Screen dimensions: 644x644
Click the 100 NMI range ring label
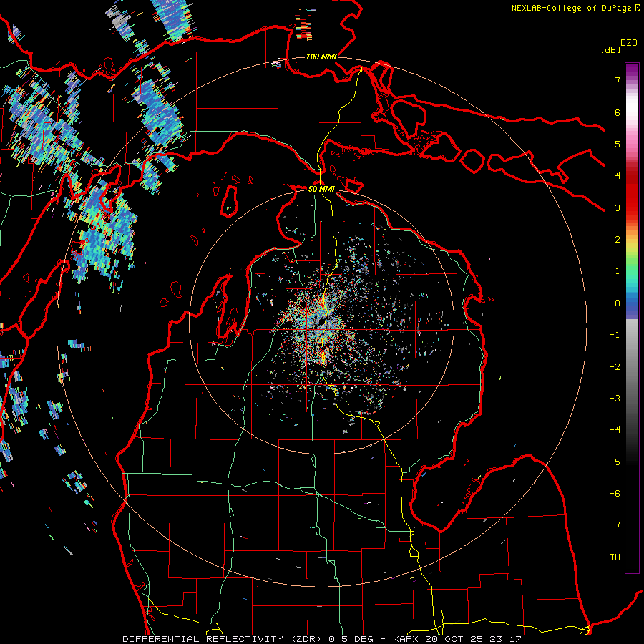click(321, 57)
